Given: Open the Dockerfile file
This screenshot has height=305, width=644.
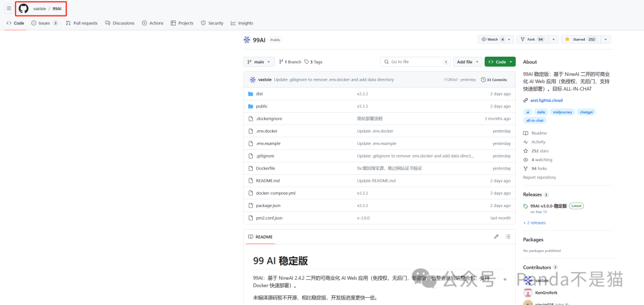Looking at the screenshot, I should click(x=265, y=168).
